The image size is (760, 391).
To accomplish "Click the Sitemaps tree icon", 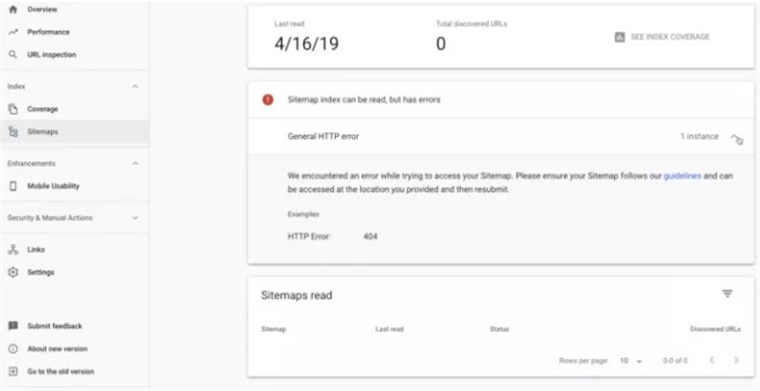I will point(14,132).
